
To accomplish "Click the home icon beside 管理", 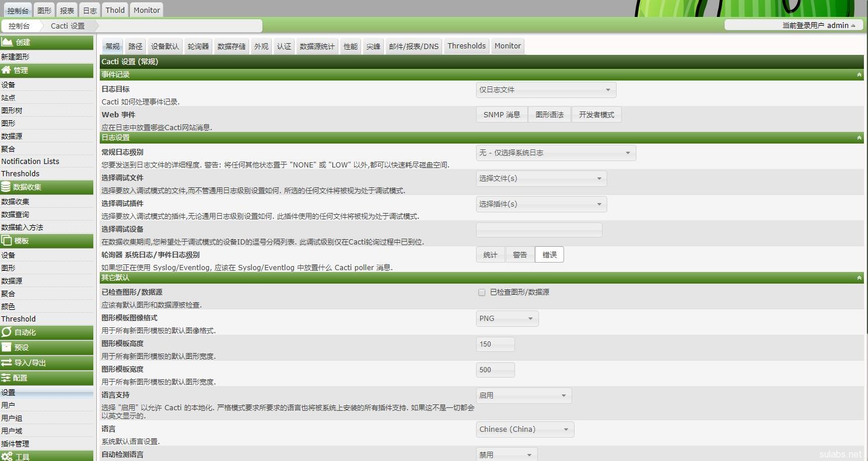I will [7, 70].
